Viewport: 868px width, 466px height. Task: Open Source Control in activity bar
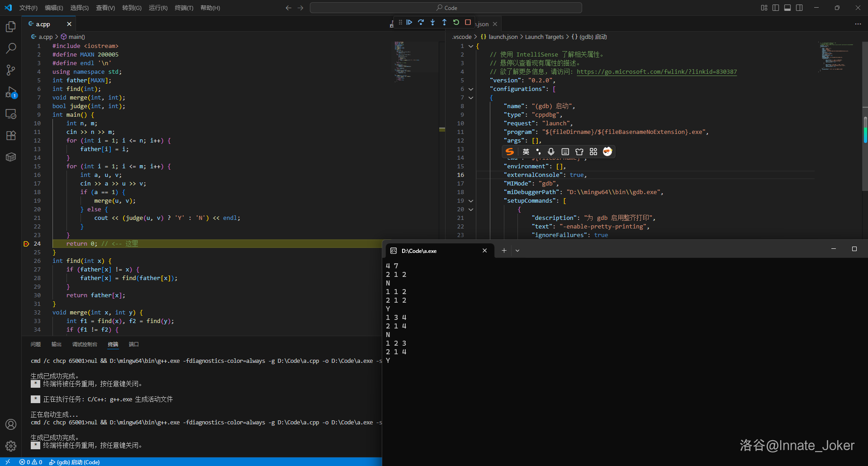pyautogui.click(x=11, y=70)
